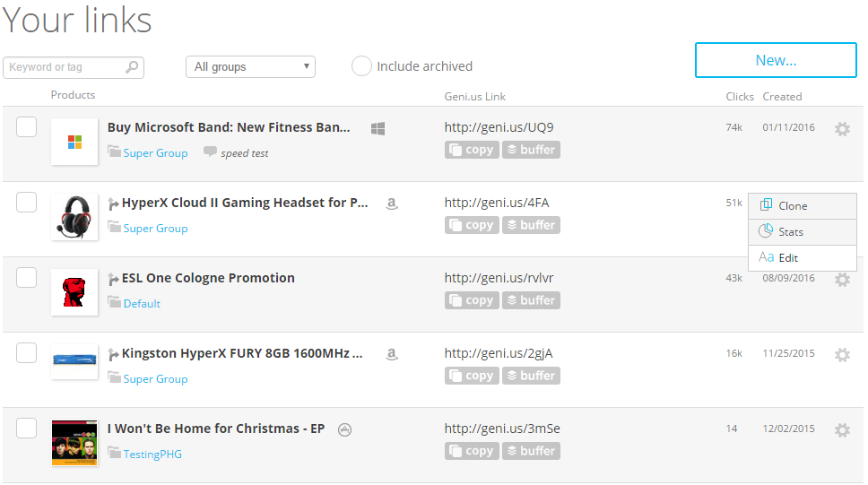Copy the geni.us/UQ9 link
The width and height of the screenshot is (868, 485).
pos(472,150)
